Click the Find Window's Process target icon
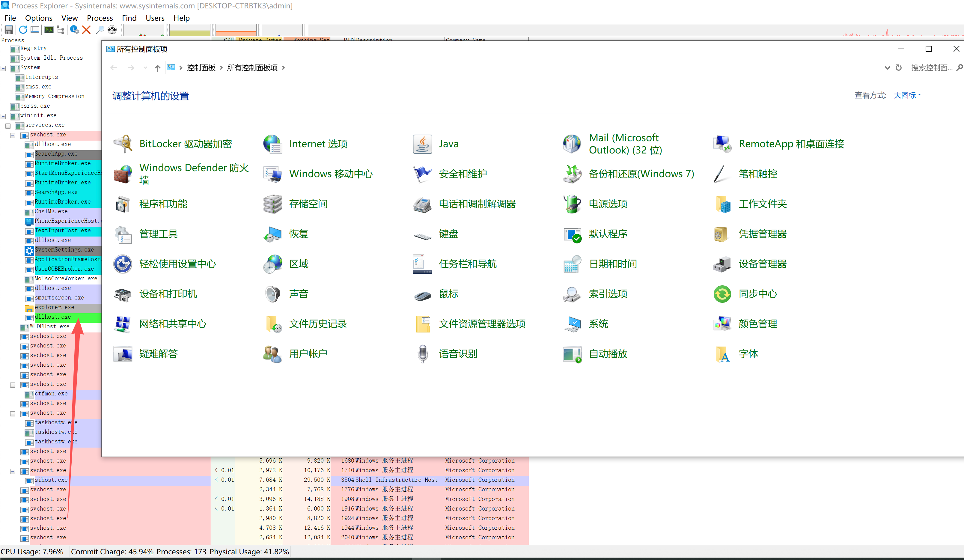This screenshot has height=560, width=964. [x=112, y=30]
